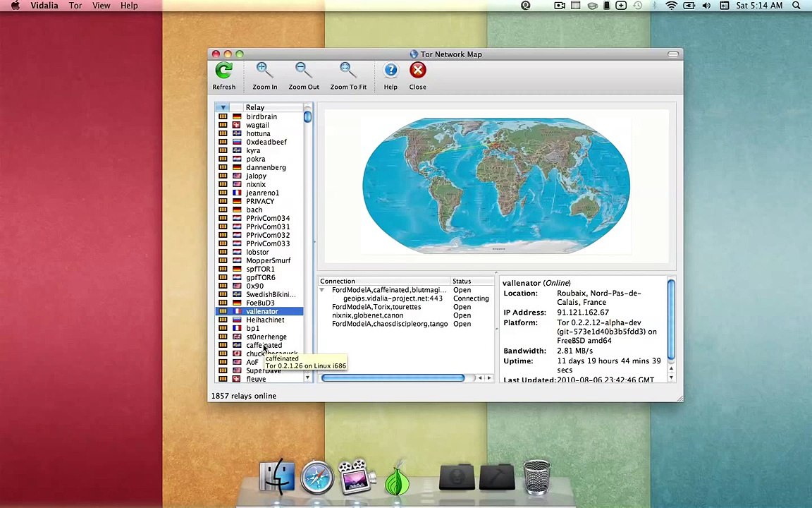Select relay dannenberg
812x508 pixels.
[x=259, y=167]
